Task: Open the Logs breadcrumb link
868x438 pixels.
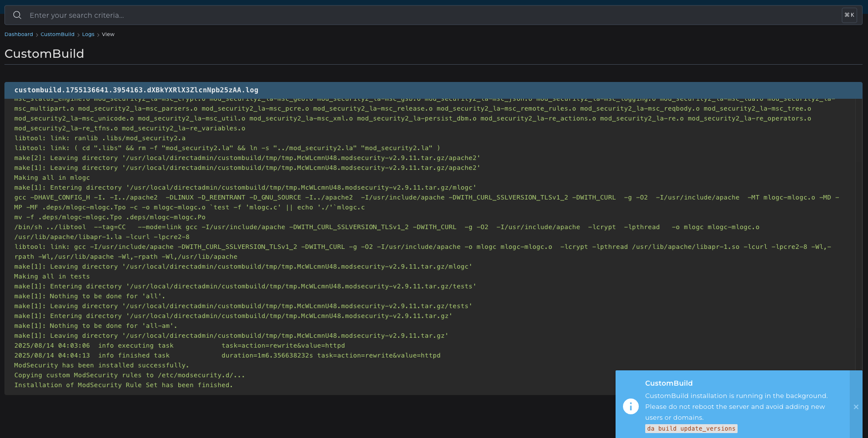Action: [88, 35]
